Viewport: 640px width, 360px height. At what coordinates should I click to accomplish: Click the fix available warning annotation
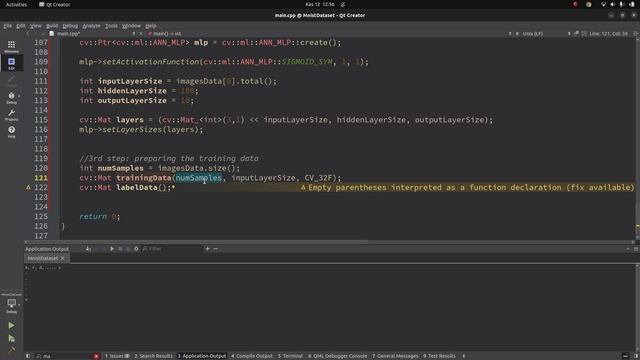[467, 187]
